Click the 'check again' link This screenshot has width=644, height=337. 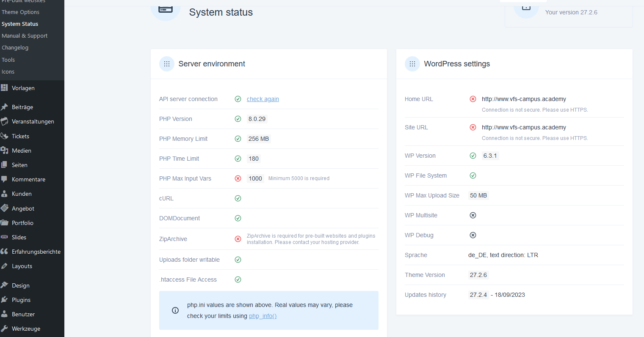(x=263, y=99)
